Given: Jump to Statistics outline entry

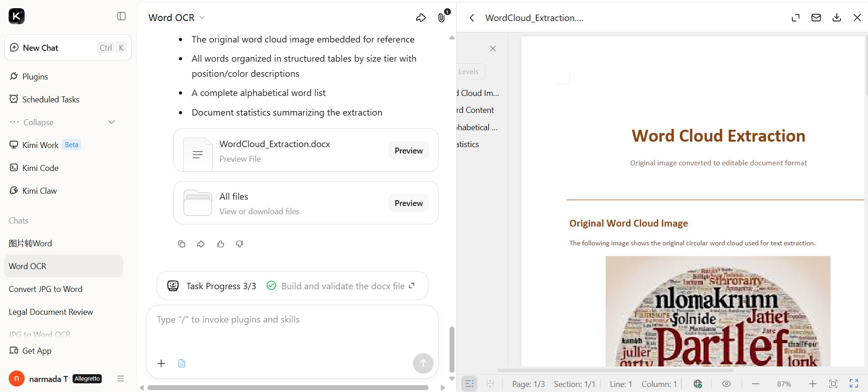Looking at the screenshot, I should [468, 144].
